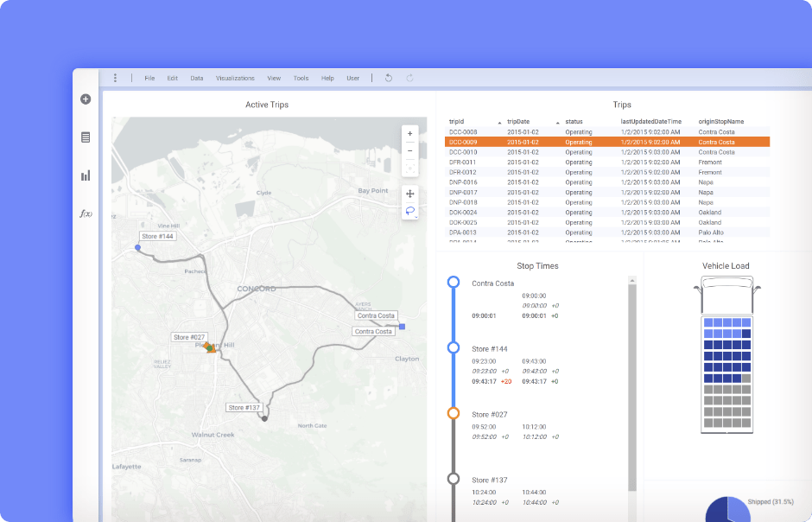Click the orange Store #027 timeline circle
The image size is (812, 522).
click(x=454, y=413)
